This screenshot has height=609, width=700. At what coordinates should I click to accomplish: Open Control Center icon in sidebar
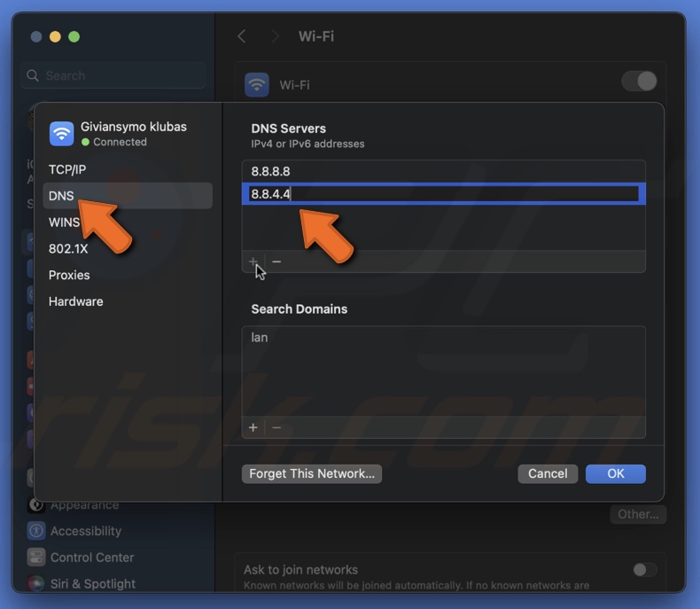36,558
